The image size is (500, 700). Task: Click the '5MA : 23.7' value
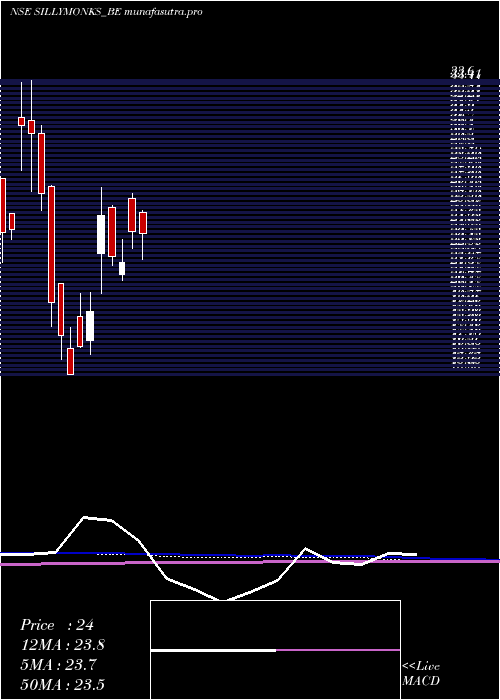pyautogui.click(x=60, y=665)
